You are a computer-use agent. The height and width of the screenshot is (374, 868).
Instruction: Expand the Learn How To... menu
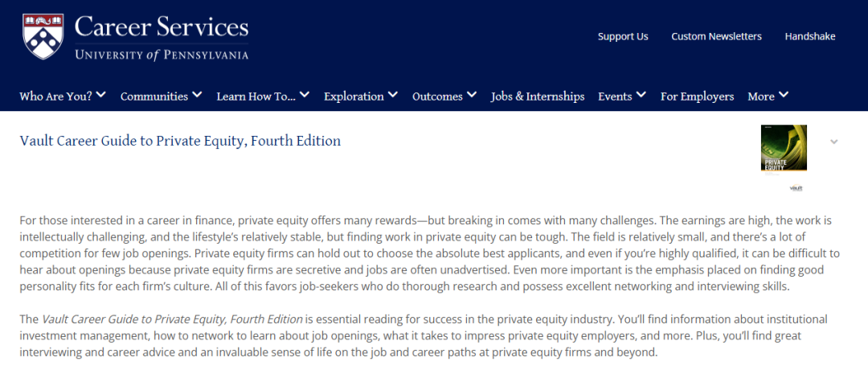[263, 96]
